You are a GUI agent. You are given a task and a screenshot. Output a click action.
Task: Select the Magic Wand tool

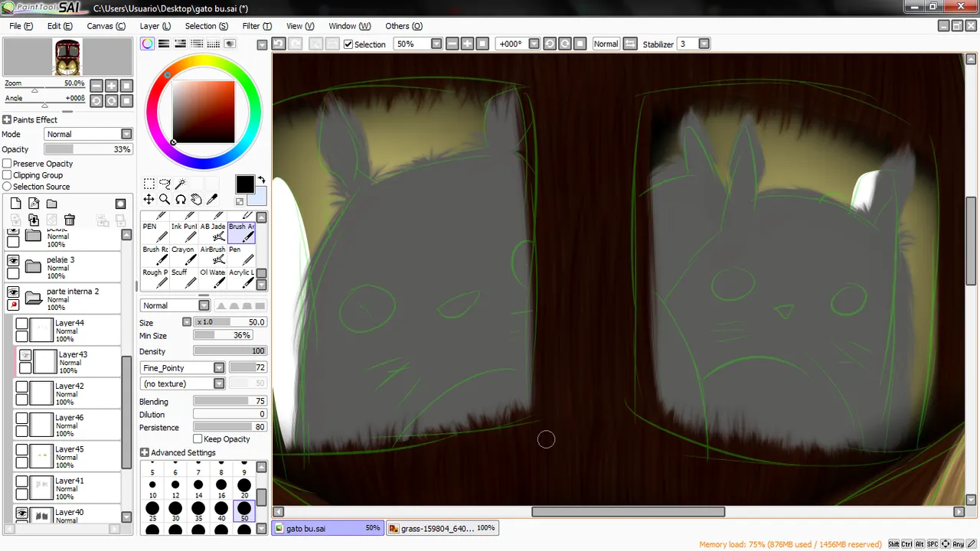pos(181,184)
